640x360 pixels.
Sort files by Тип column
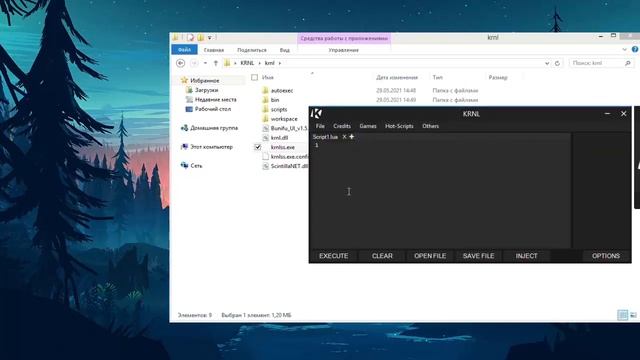click(x=438, y=77)
